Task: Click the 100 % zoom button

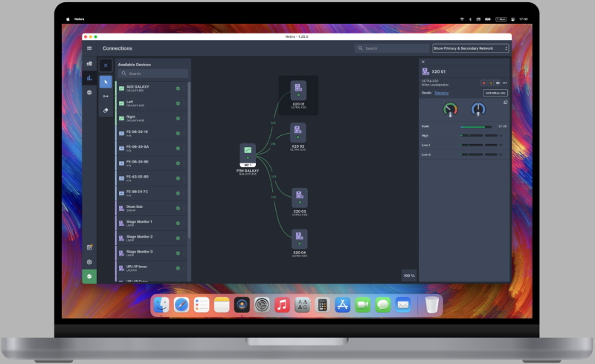Action: click(x=408, y=276)
